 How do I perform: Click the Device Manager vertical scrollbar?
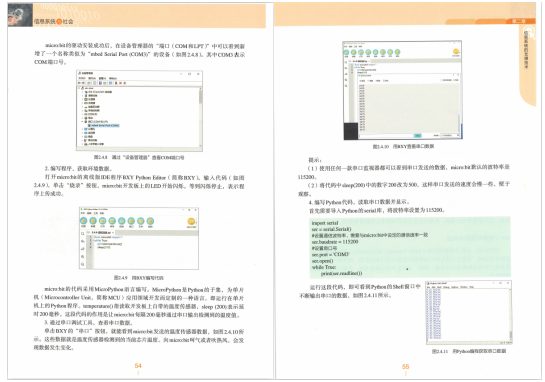(x=201, y=117)
